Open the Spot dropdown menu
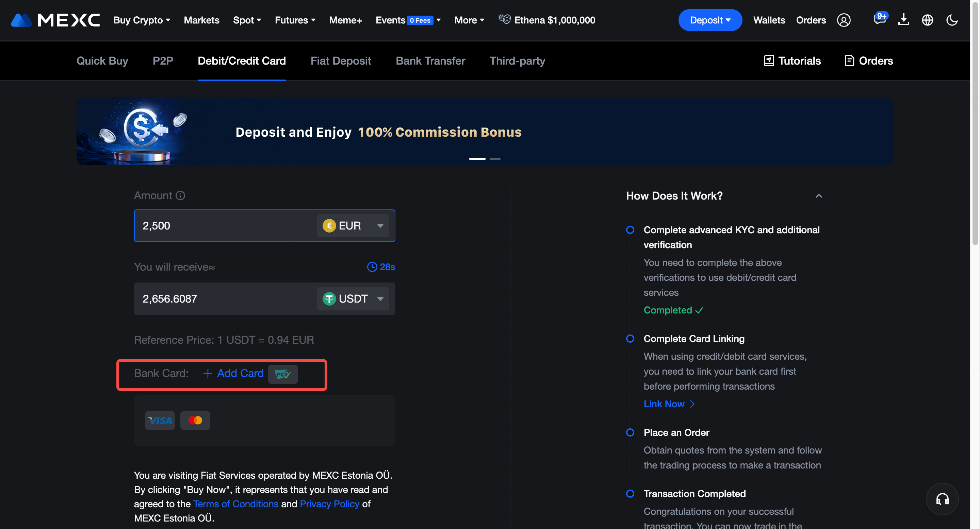 coord(247,20)
